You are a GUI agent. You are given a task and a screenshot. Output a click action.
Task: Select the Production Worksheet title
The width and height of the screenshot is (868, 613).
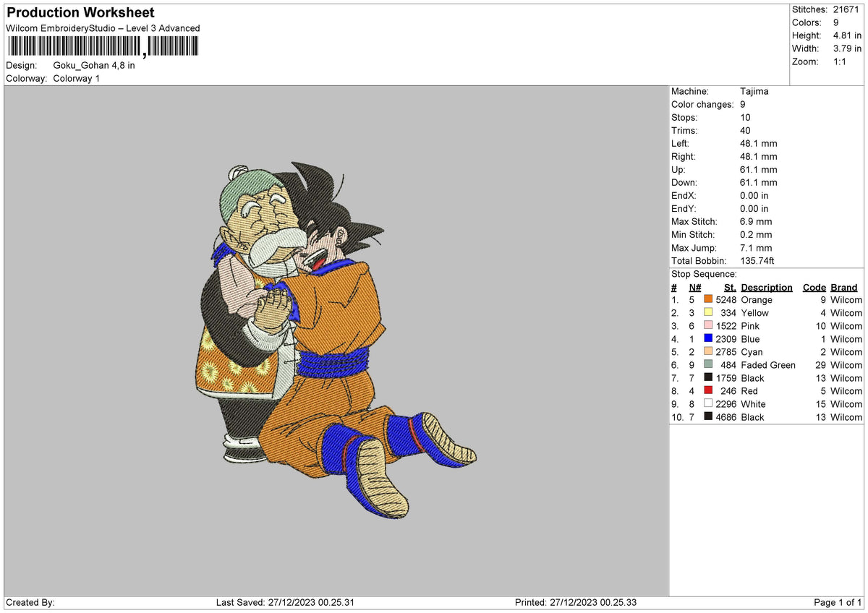click(x=80, y=13)
